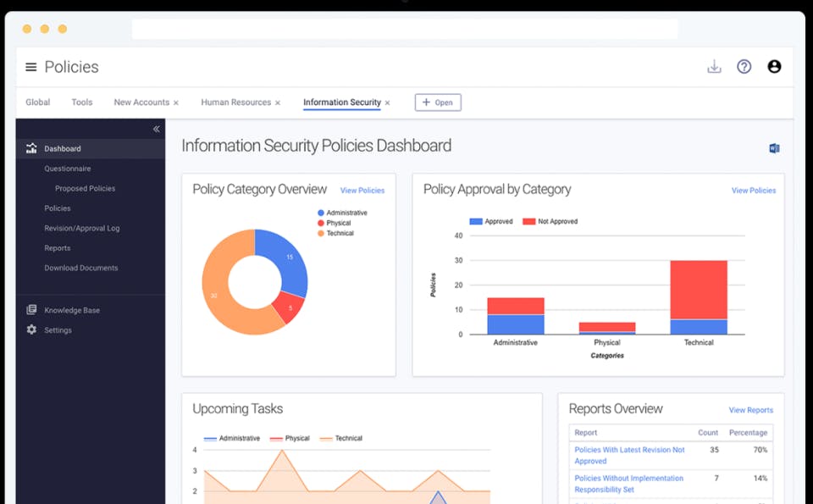Click the blue Approved Administrative bar
The image size is (813, 504).
[516, 324]
